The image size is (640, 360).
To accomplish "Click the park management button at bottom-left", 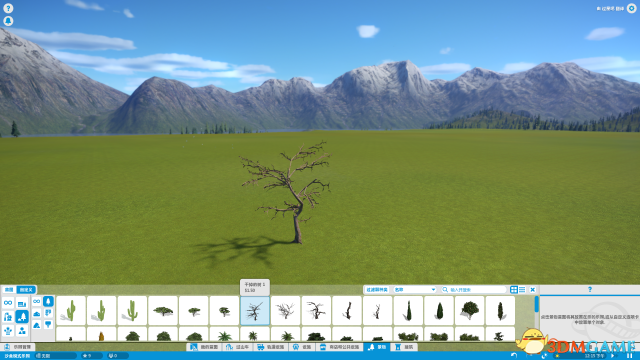I will (x=18, y=347).
